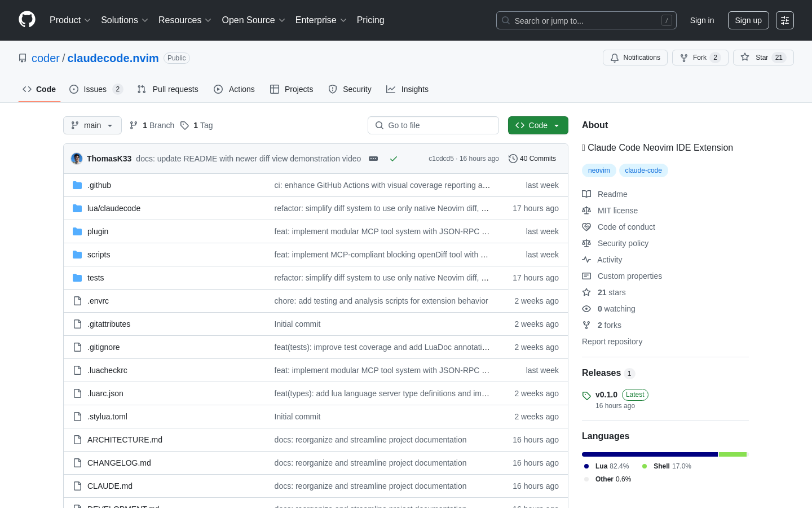Screen dimensions: 812x508
Task: Fork the claudecode.nvim repository
Action: click(700, 58)
